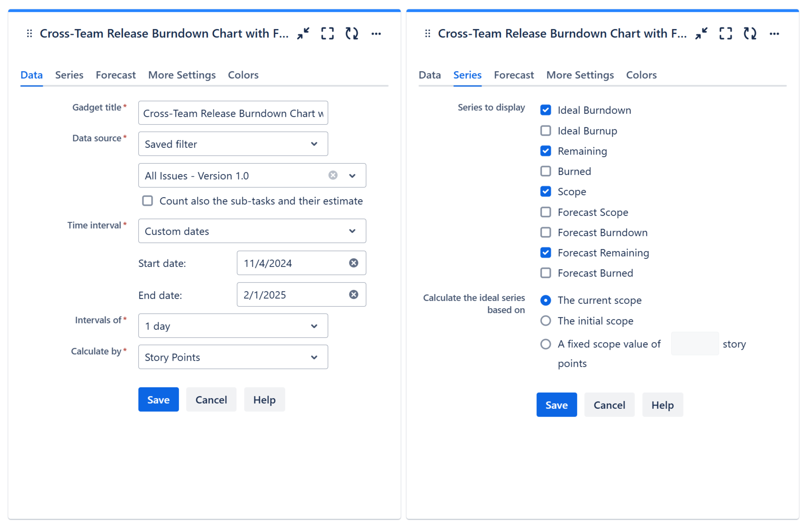809x532 pixels.
Task: Save the Series configuration
Action: [x=556, y=404]
